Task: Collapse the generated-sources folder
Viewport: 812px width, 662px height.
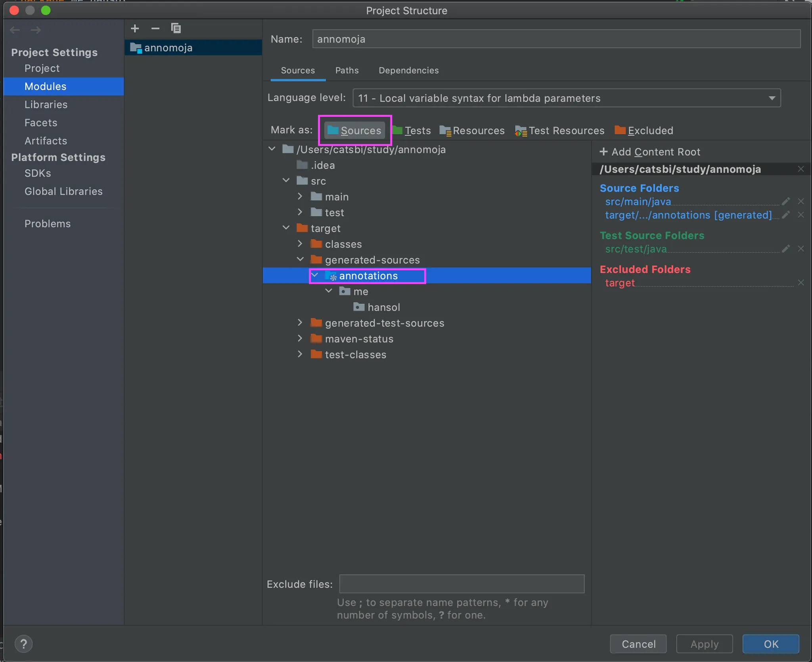Action: (x=300, y=260)
